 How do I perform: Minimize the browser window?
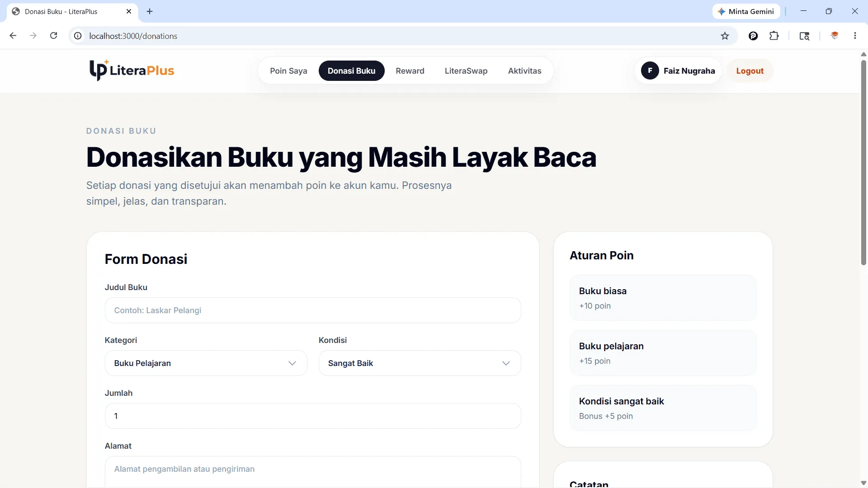click(803, 11)
